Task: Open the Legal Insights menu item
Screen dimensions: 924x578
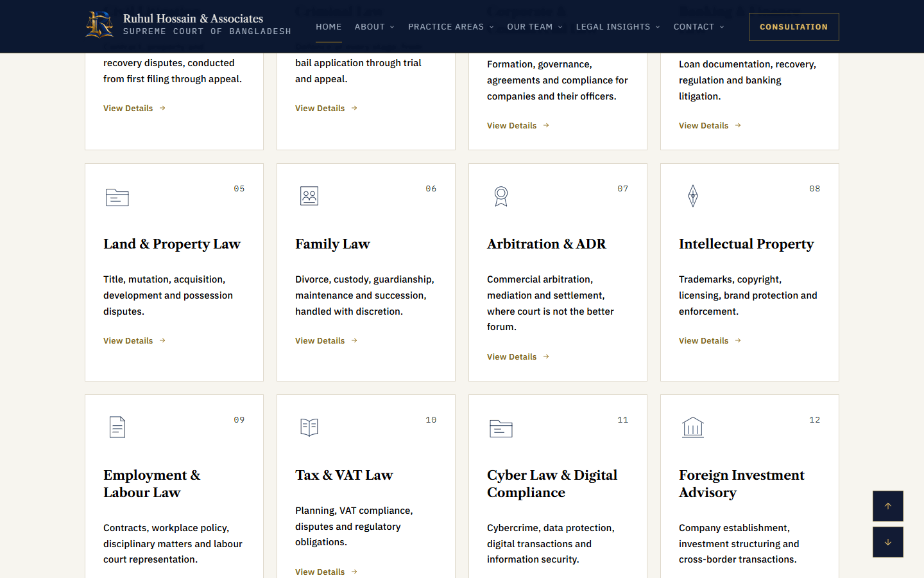Action: point(613,26)
